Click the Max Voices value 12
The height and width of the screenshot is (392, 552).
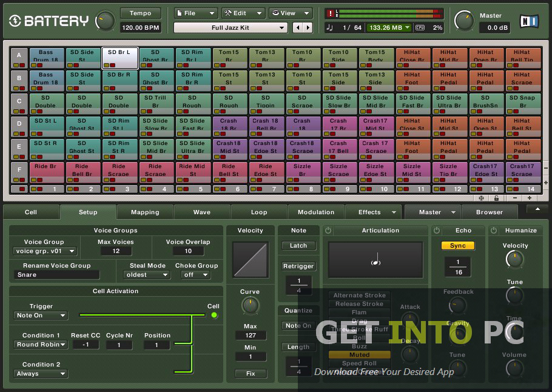pos(116,251)
